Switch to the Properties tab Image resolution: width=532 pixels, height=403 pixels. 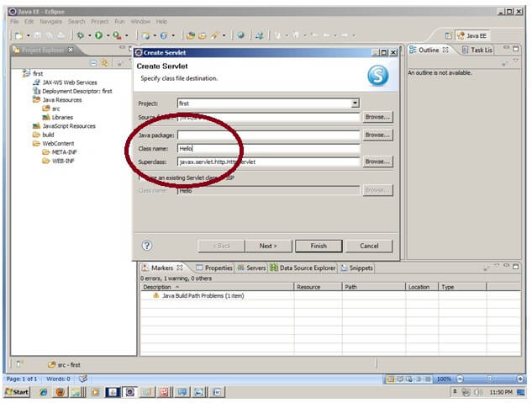click(214, 268)
